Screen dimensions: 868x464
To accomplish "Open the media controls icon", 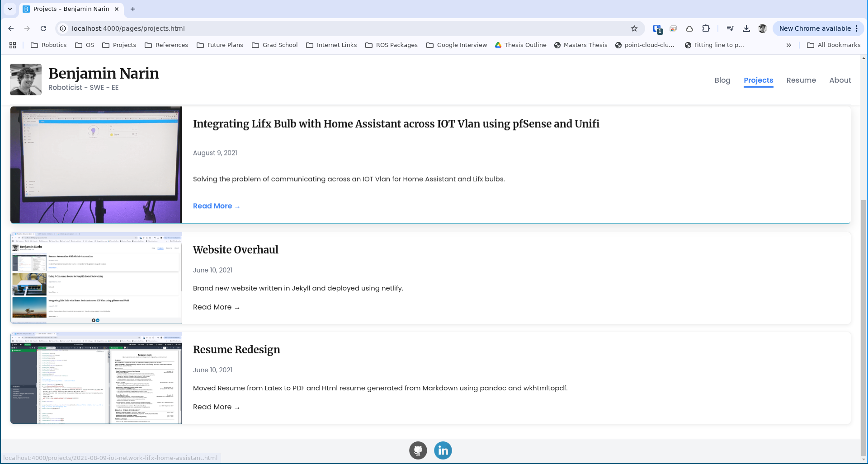I will [730, 28].
